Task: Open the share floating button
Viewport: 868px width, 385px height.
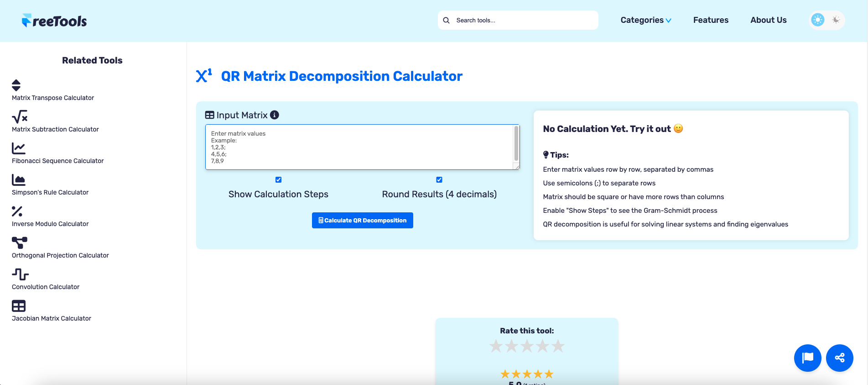Action: 839,358
